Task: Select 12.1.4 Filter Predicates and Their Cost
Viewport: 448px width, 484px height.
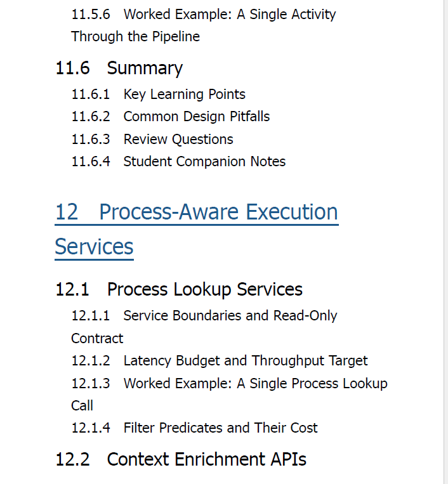Action: [194, 428]
